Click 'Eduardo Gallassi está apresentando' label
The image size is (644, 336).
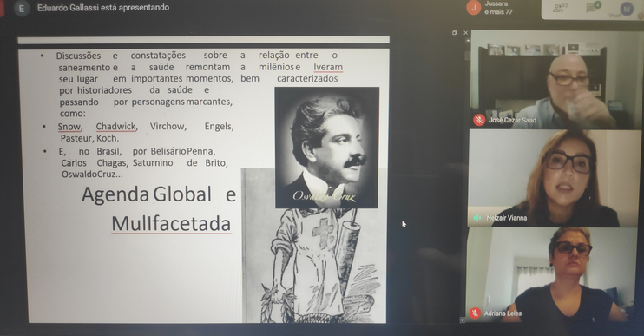point(103,8)
